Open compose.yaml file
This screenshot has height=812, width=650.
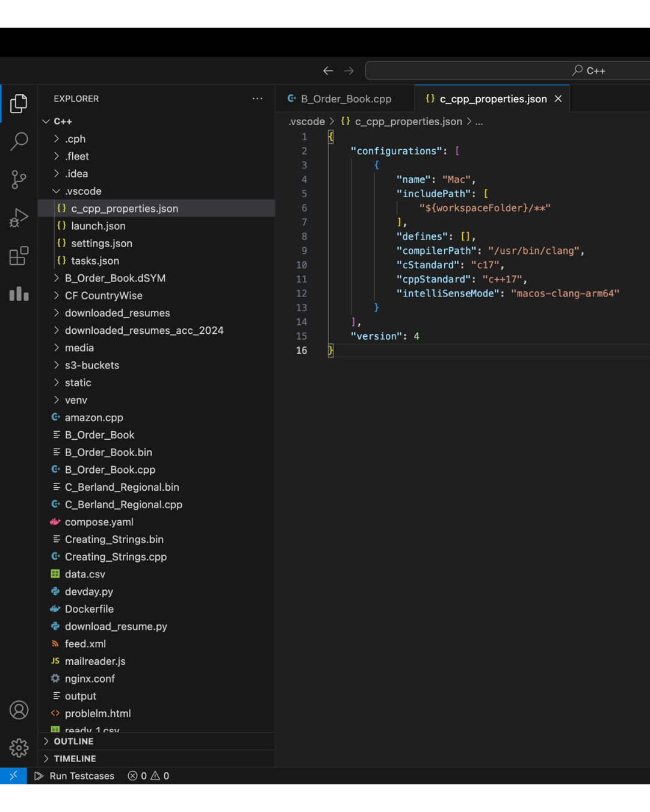coord(156,523)
